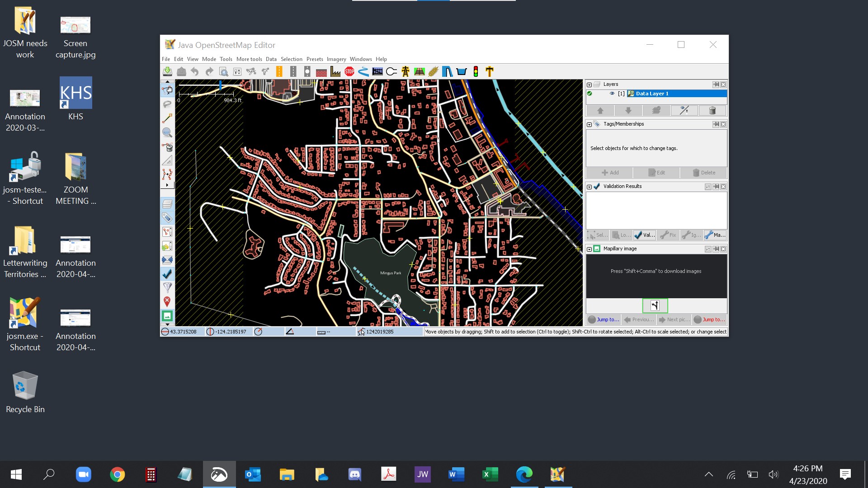Select the blue waterway preset icon

tap(363, 71)
